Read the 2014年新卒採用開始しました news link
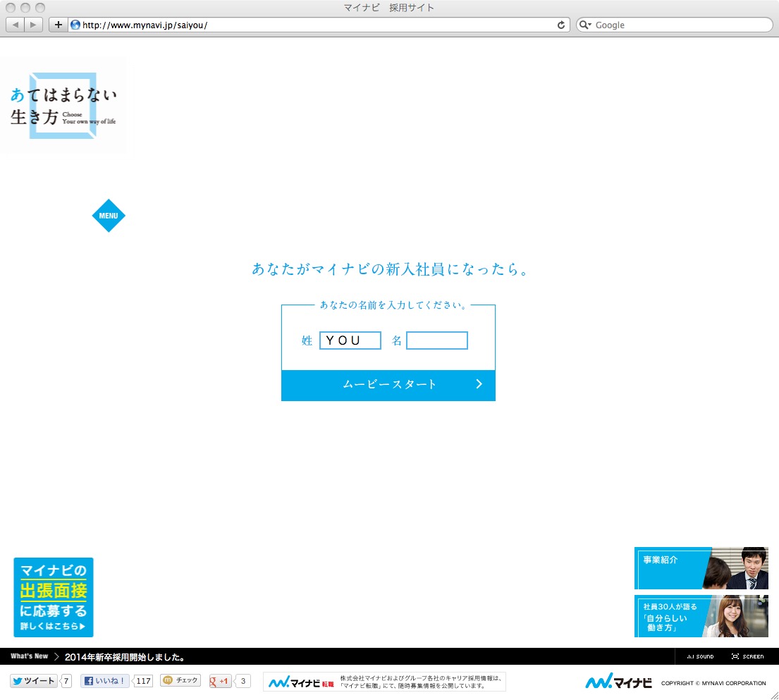 point(125,657)
